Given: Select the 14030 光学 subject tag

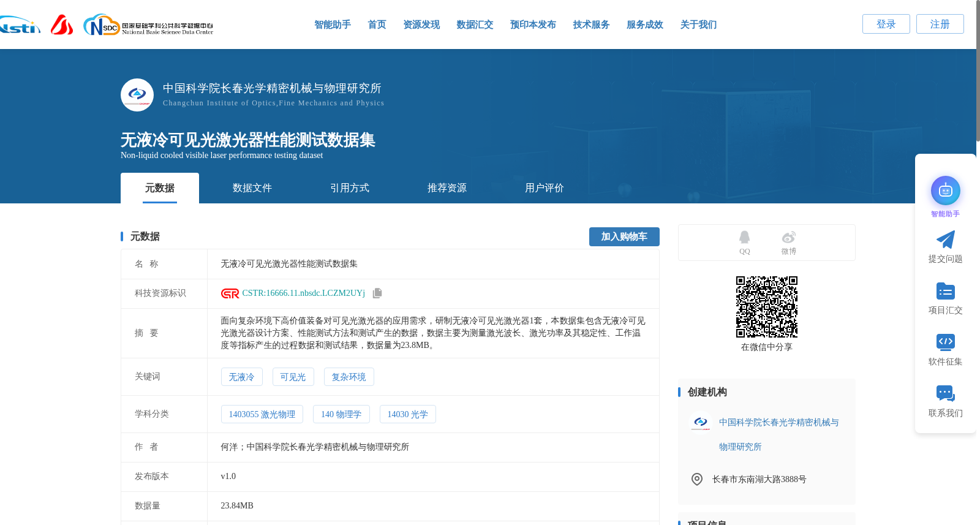Looking at the screenshot, I should pos(408,414).
